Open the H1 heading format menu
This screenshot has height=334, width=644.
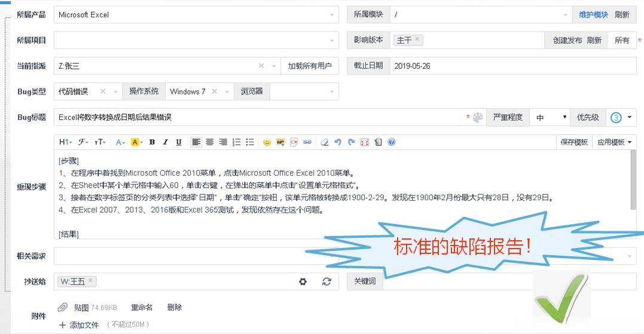coord(65,142)
